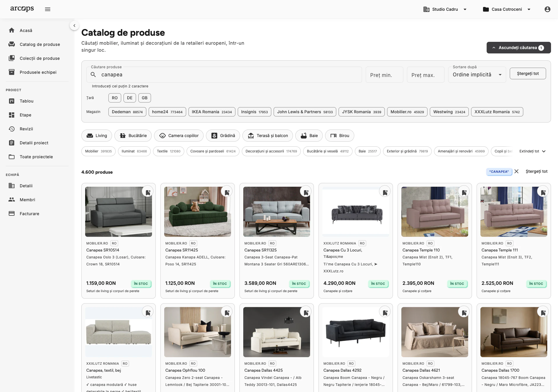The image size is (558, 392).
Task: Select the Camera copiilor category
Action: point(179,136)
